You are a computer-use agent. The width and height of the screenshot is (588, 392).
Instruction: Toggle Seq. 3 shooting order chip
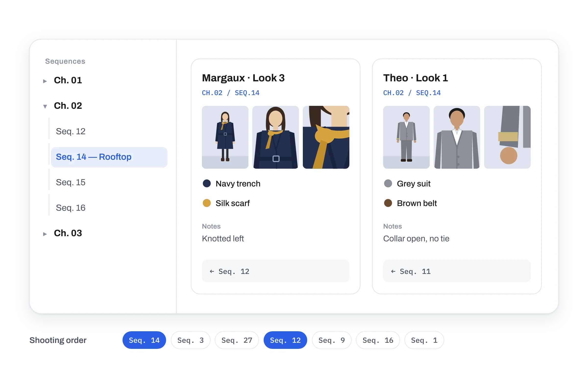(x=191, y=340)
